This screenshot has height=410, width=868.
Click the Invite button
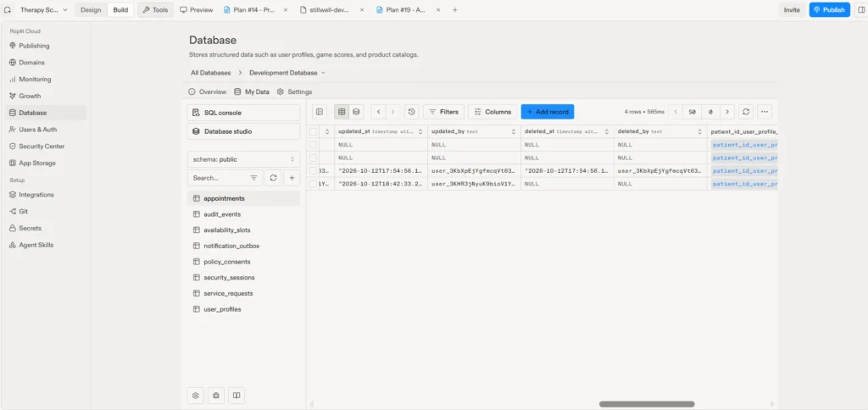792,10
